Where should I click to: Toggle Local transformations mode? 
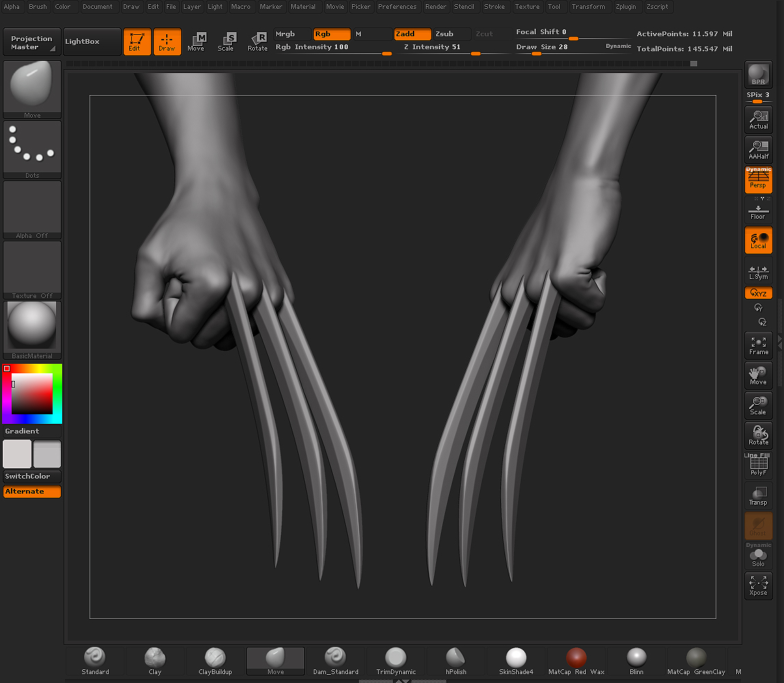pyautogui.click(x=759, y=240)
